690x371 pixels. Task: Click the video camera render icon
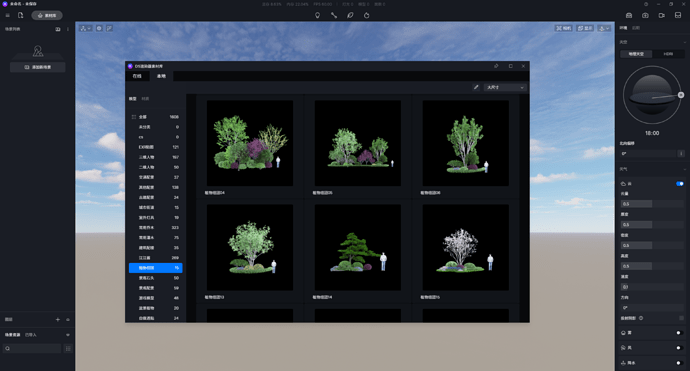[661, 15]
